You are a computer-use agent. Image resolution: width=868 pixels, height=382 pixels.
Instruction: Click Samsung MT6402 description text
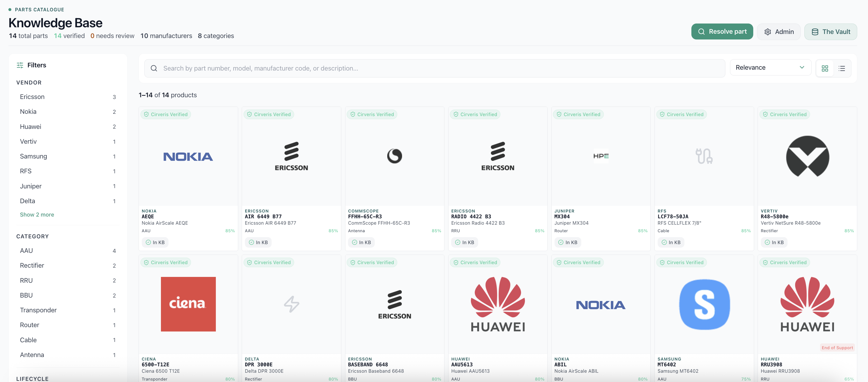678,371
